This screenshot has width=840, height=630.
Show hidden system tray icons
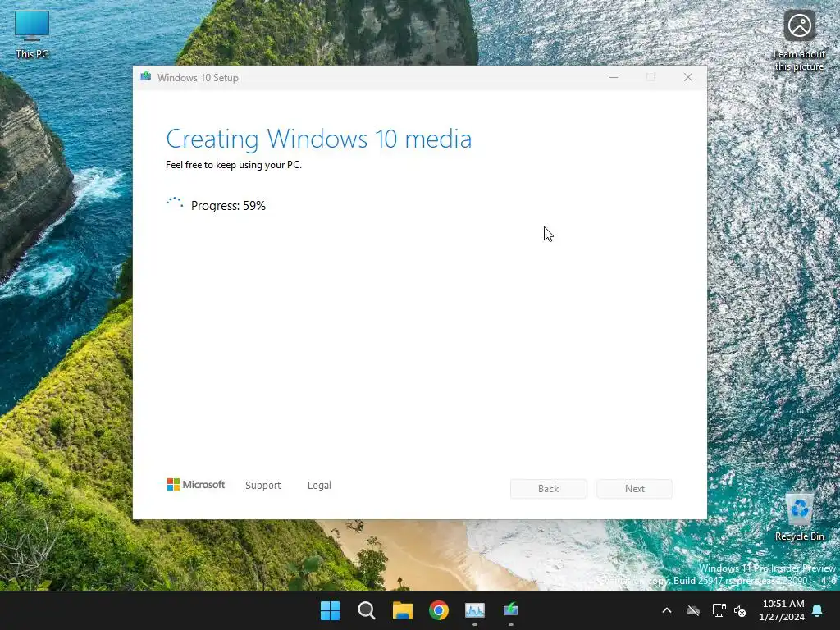coord(667,610)
